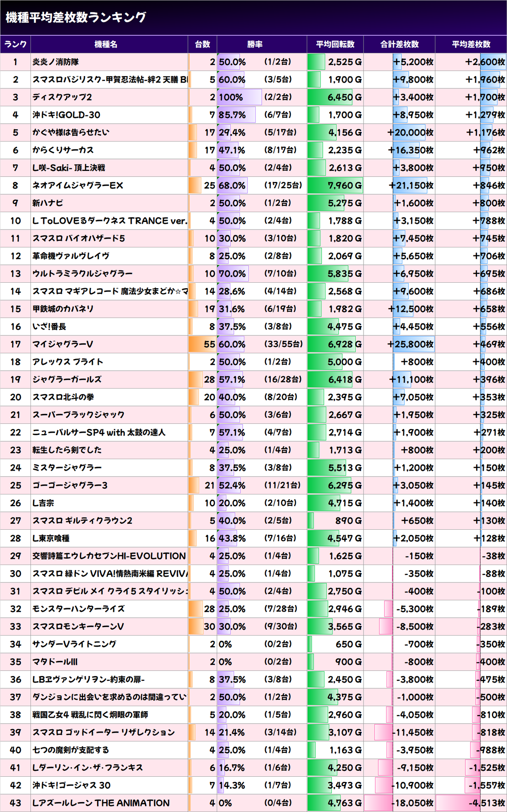Click the 機種名 column header
This screenshot has height=812, width=507.
[109, 44]
